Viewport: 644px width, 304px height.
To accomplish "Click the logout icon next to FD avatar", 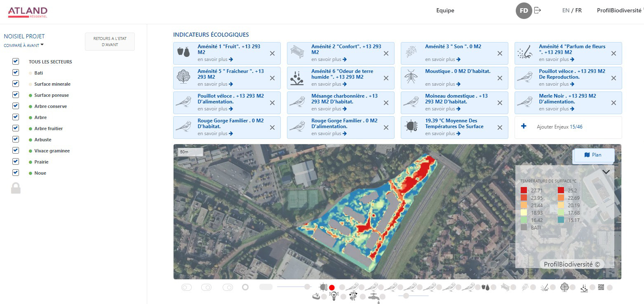I will (537, 10).
